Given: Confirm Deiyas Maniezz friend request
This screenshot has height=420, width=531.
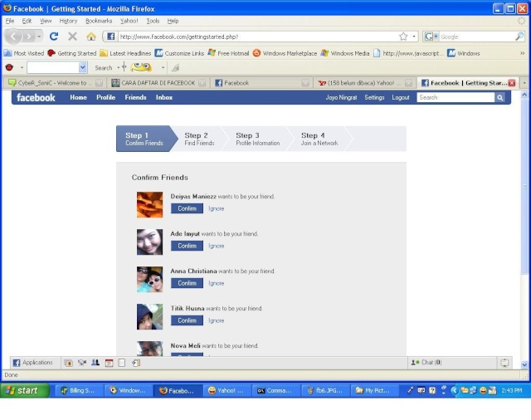Looking at the screenshot, I should click(187, 208).
